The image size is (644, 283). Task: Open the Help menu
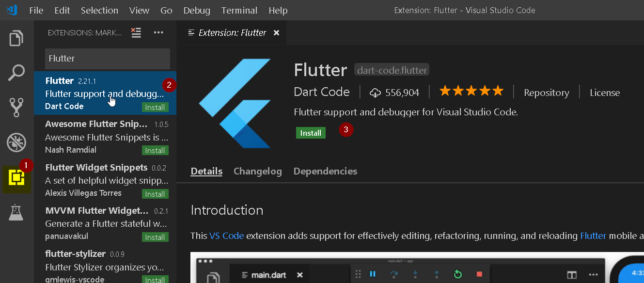coord(278,10)
